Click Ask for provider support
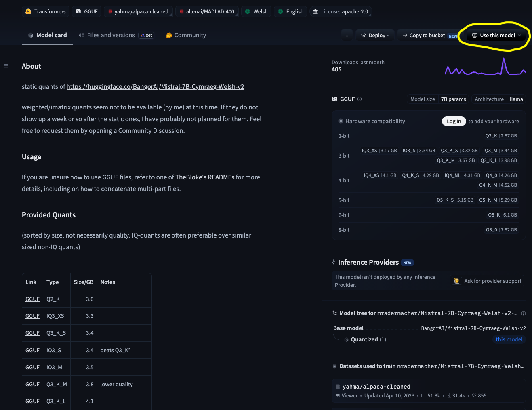This screenshot has height=410, width=532. (x=488, y=281)
